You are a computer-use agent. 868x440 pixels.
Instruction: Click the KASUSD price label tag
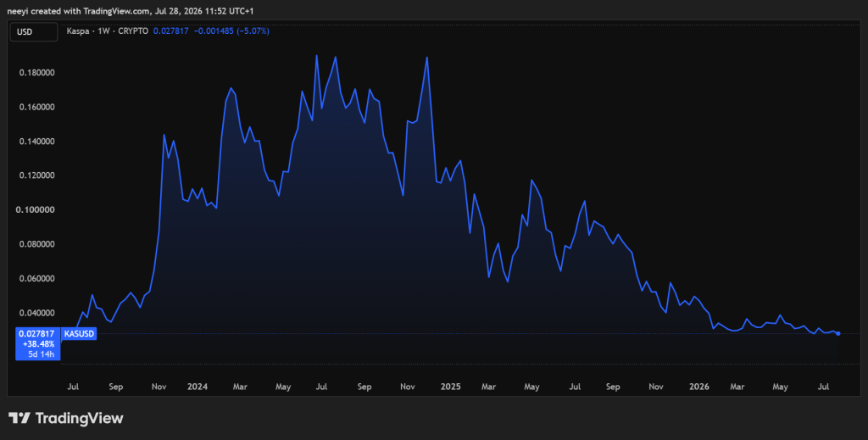point(80,334)
